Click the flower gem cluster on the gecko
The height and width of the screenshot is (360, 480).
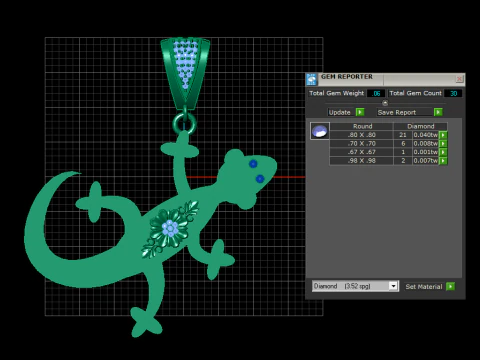170,229
